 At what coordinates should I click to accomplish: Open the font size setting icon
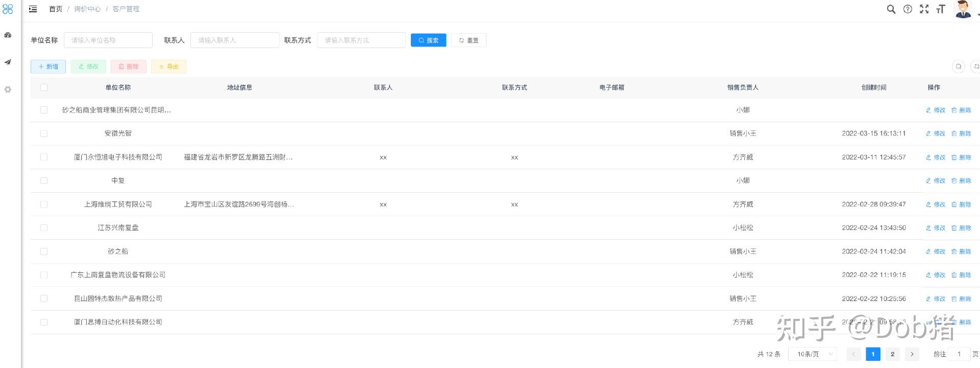point(940,9)
